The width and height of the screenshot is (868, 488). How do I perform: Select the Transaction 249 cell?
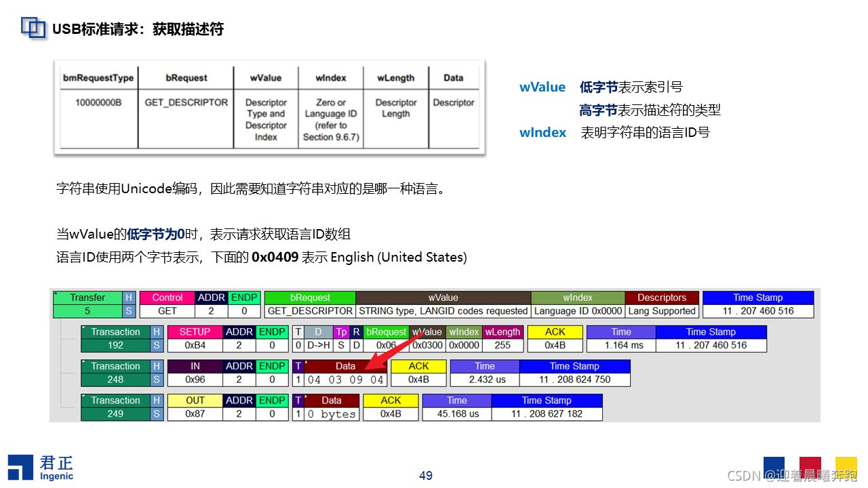(115, 407)
